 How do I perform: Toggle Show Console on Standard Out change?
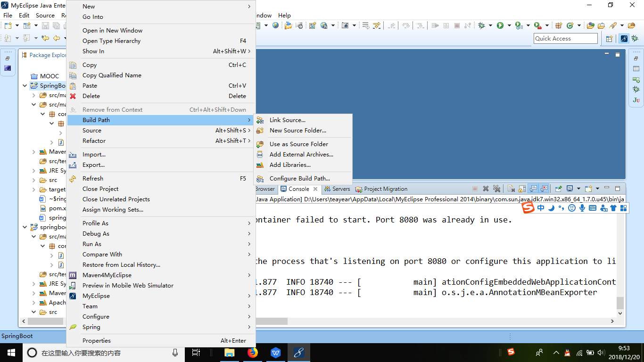point(533,189)
